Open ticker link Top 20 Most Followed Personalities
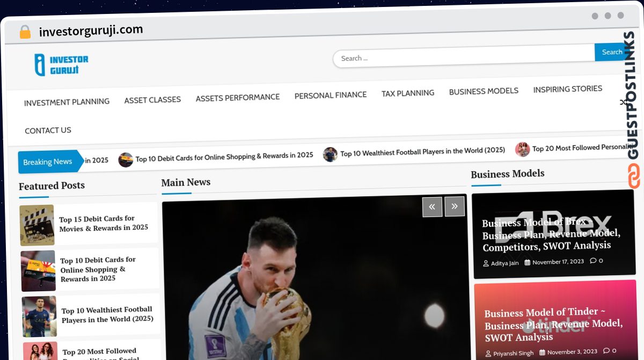The width and height of the screenshot is (644, 360). click(582, 147)
